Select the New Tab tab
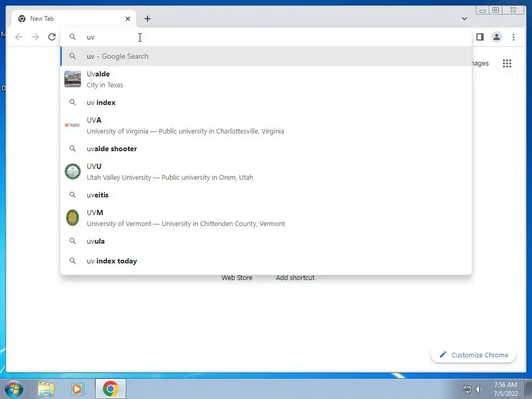The width and height of the screenshot is (532, 399). coord(74,19)
